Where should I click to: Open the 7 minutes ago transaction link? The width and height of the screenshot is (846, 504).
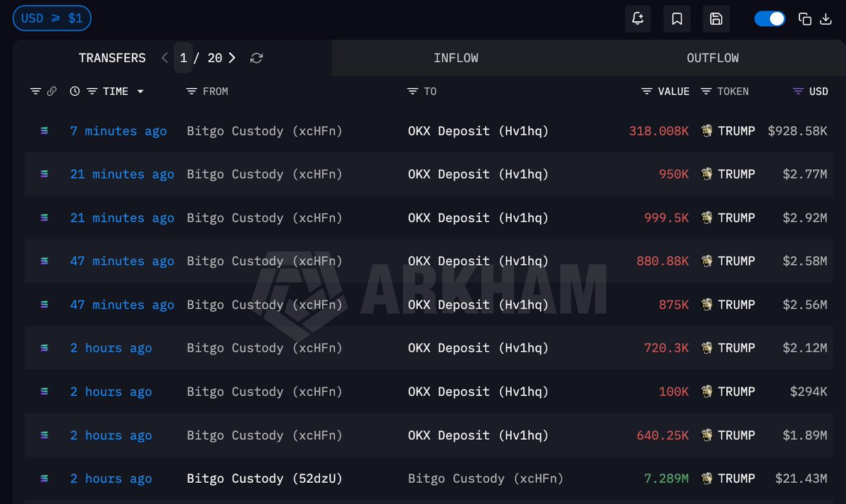pyautogui.click(x=118, y=131)
